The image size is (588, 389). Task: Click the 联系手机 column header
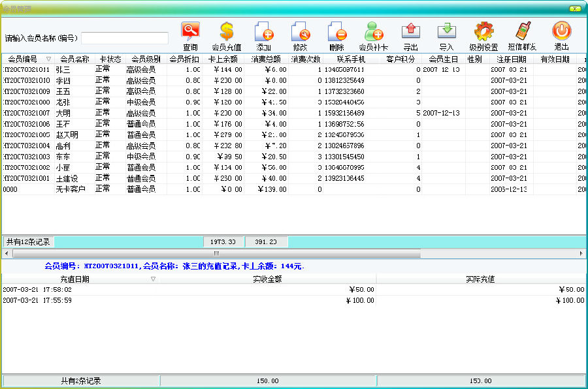[x=351, y=59]
